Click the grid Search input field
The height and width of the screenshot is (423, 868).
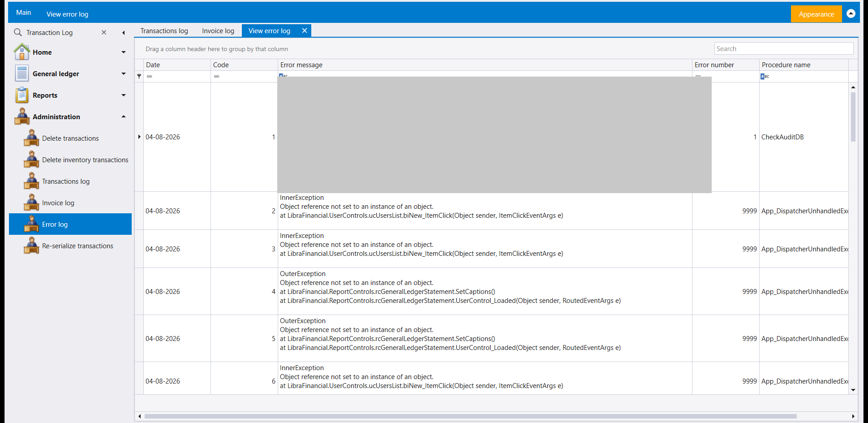coord(784,48)
